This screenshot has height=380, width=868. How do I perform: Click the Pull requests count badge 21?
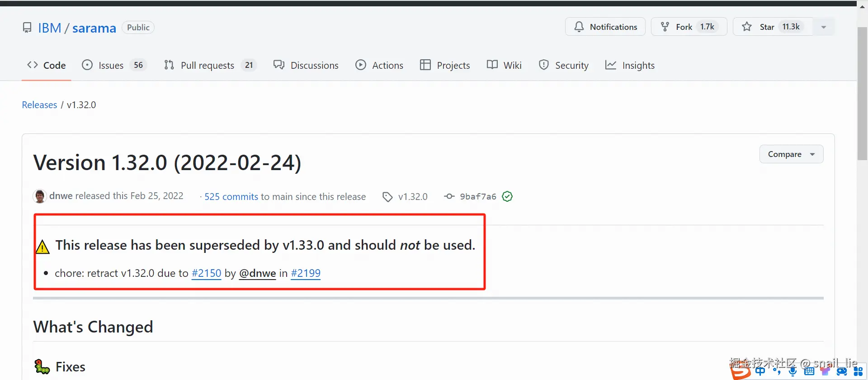[249, 65]
